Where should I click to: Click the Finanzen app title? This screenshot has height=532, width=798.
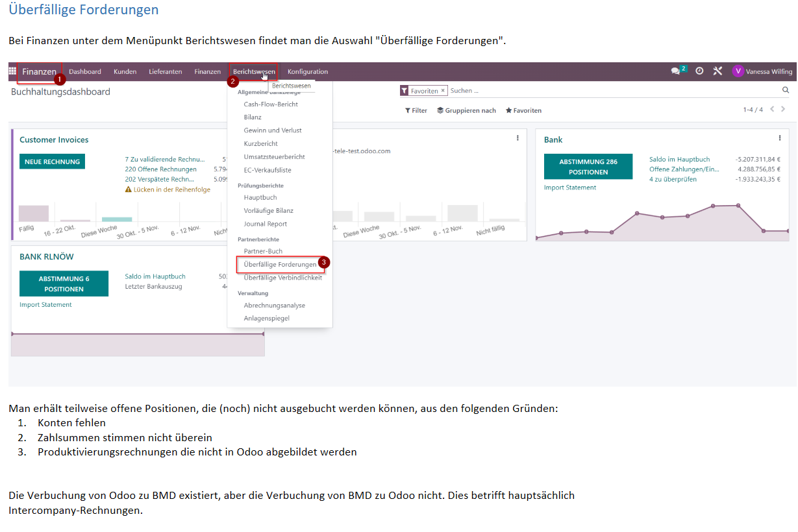coord(40,71)
